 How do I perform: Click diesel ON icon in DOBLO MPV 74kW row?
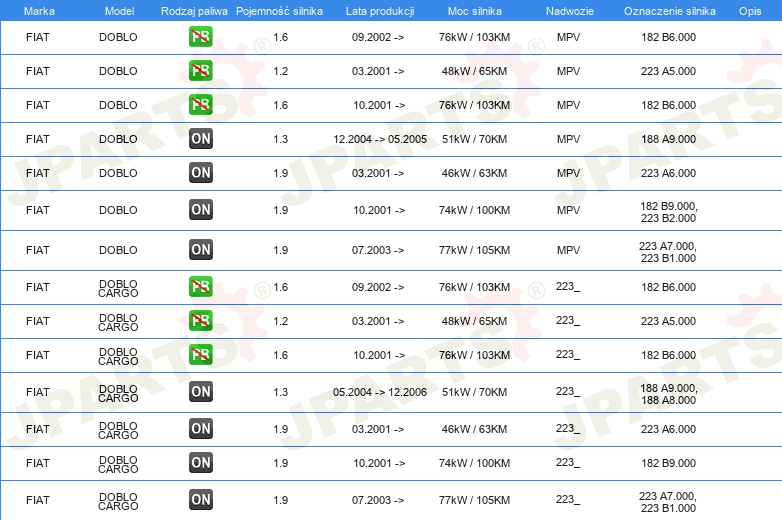pos(200,209)
